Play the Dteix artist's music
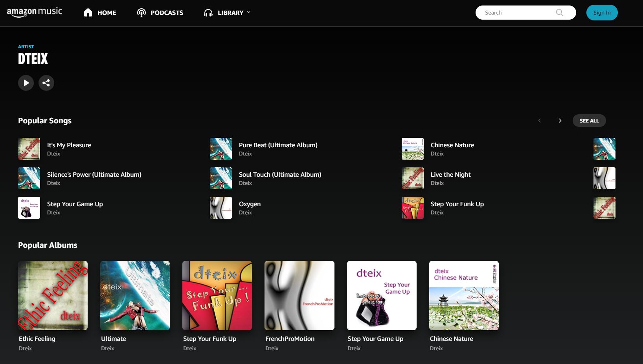 [x=26, y=83]
